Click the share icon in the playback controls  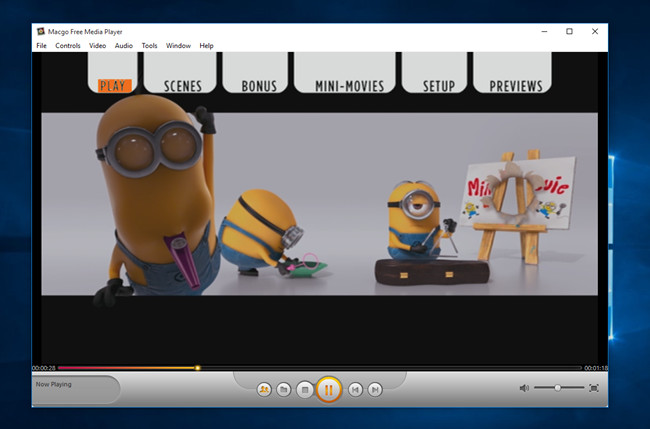pyautogui.click(x=264, y=390)
